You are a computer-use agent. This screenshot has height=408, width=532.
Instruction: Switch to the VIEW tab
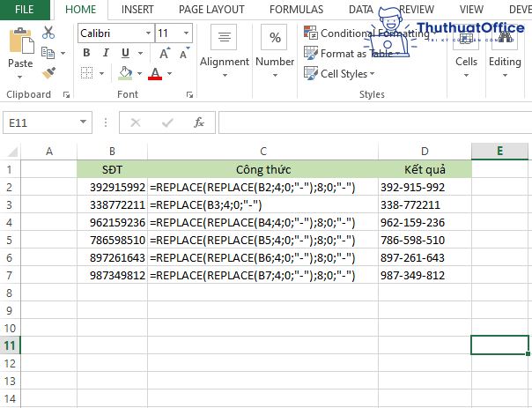(471, 9)
